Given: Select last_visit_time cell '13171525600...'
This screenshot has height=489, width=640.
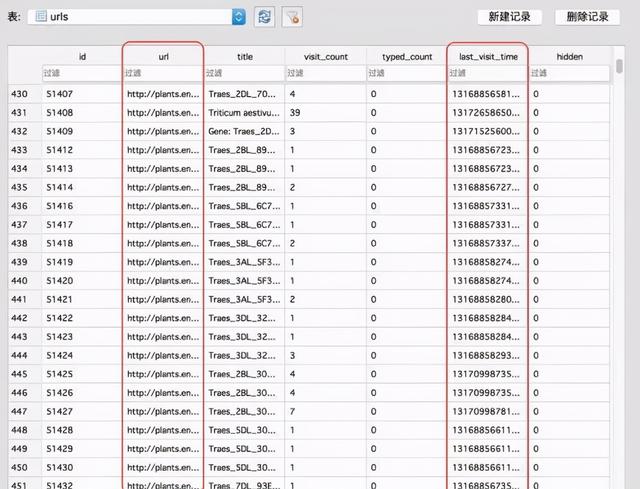Looking at the screenshot, I should point(488,131).
